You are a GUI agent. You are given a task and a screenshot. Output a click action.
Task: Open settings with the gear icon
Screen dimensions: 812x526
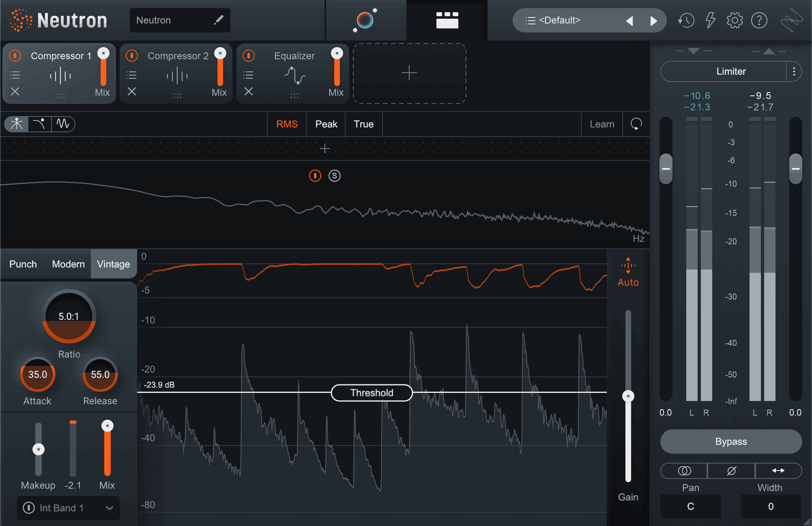(735, 20)
